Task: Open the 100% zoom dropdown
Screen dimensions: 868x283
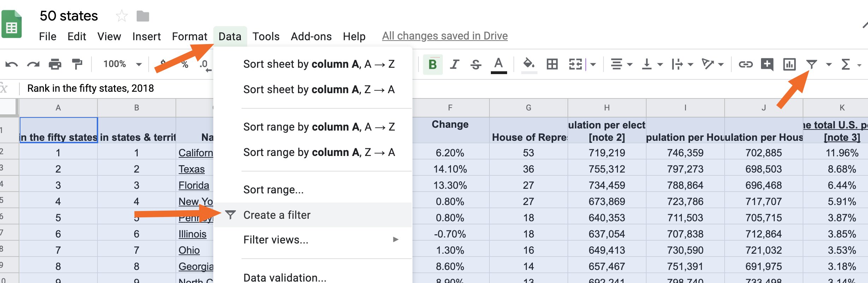Action: click(122, 64)
